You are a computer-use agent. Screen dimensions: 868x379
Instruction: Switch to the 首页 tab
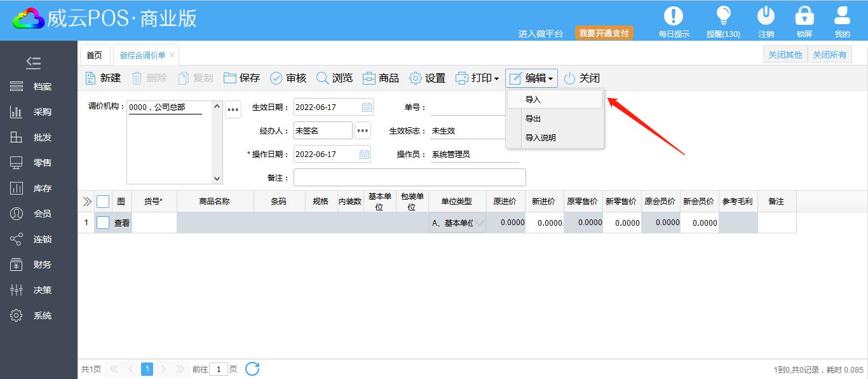[94, 55]
